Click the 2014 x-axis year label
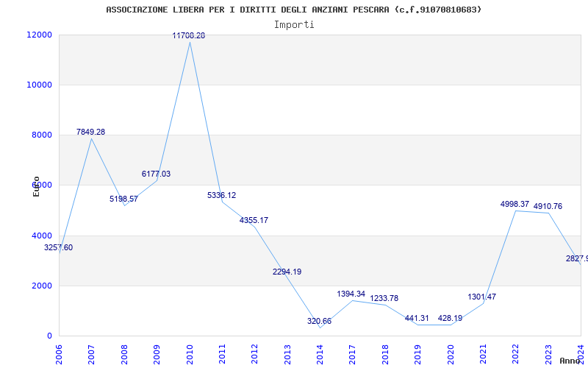This screenshot has width=588, height=368. 320,354
